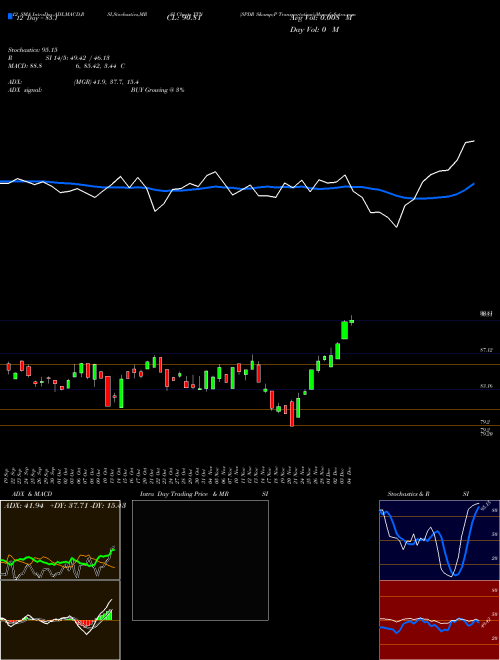
Task: Click the '(MGR) 41.9, 37.7, 15.4' ADX values
Action: 106,82
